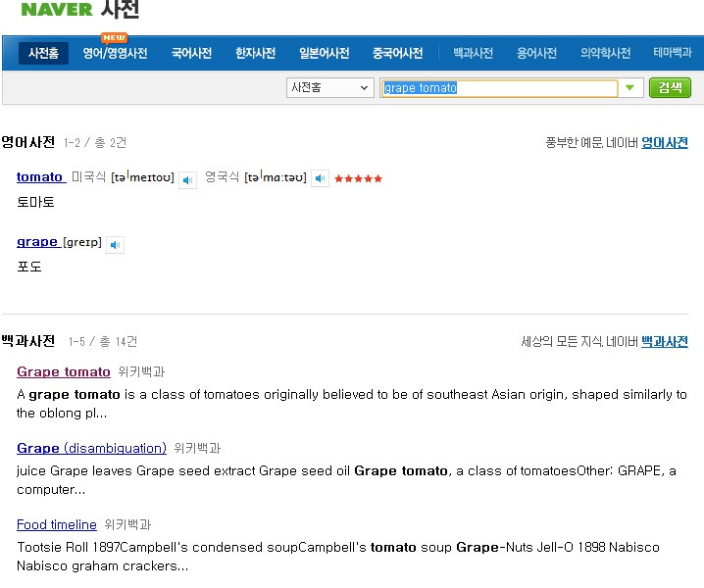
Task: Click the green 검색 search button
Action: click(670, 87)
